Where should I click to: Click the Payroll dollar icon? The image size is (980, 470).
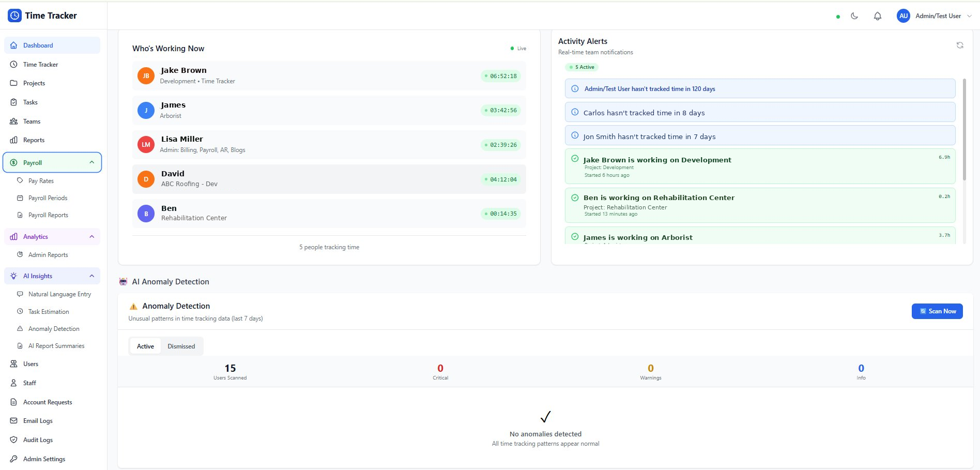[13, 163]
